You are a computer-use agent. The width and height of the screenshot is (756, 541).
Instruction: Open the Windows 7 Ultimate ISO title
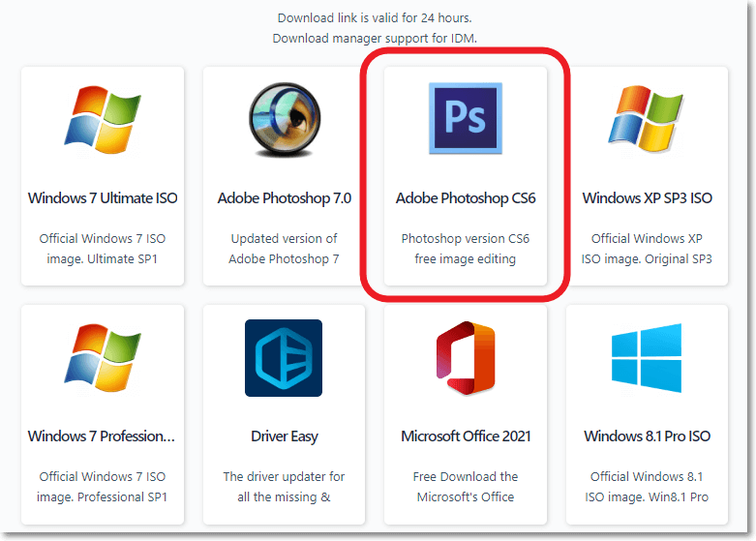point(103,198)
